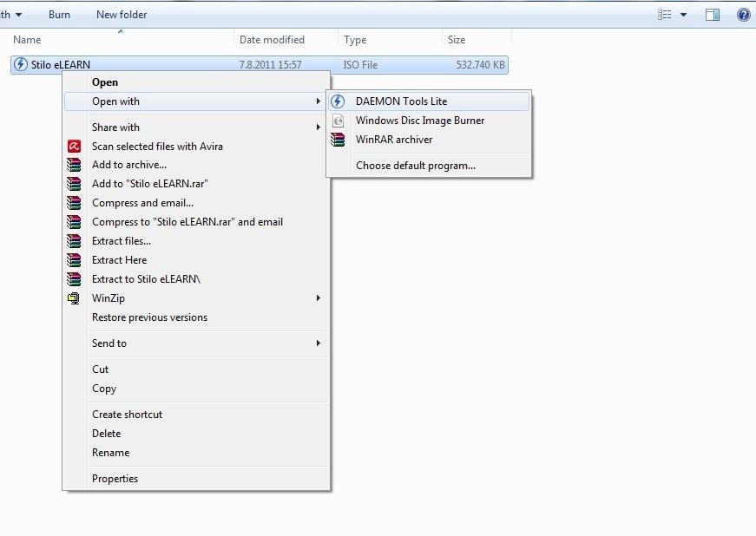Click WinRAR icon beside Compress and email
This screenshot has width=756, height=536.
coord(74,203)
